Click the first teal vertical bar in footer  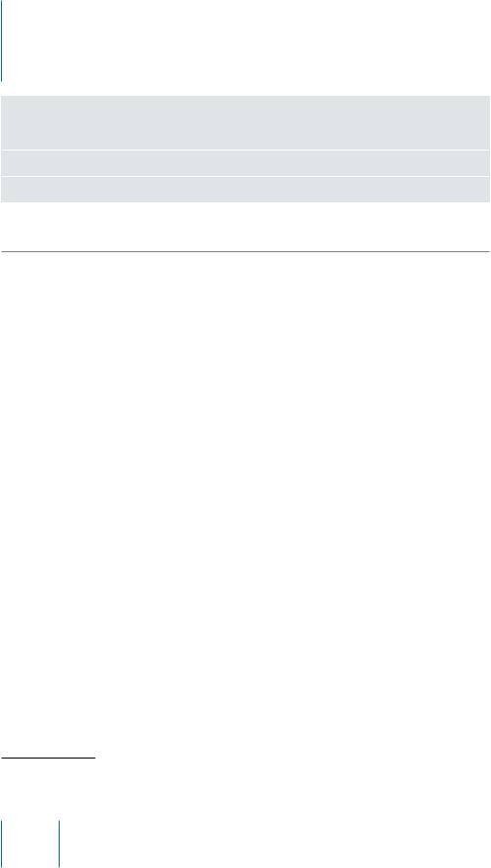2,844
